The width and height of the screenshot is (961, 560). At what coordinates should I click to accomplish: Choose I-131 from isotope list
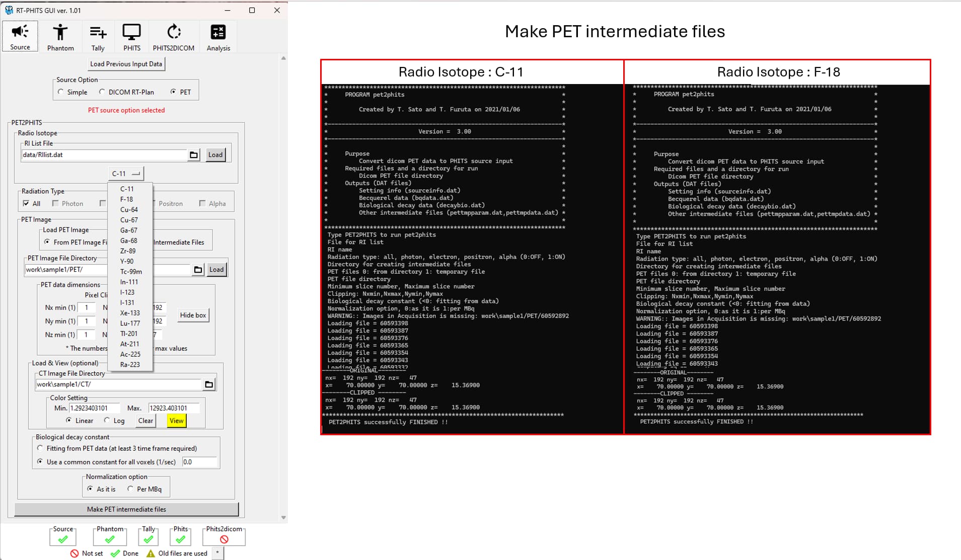[130, 302]
